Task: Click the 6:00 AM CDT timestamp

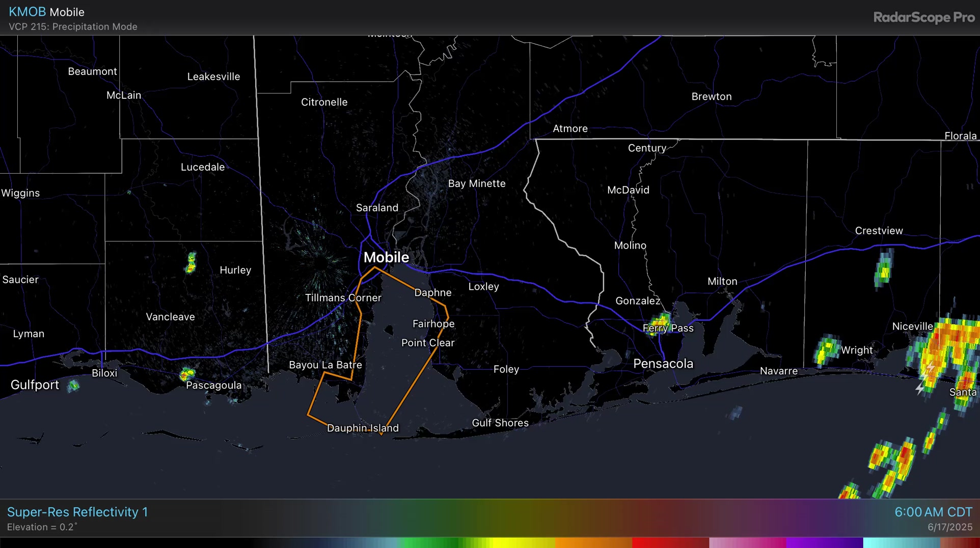Action: click(933, 512)
